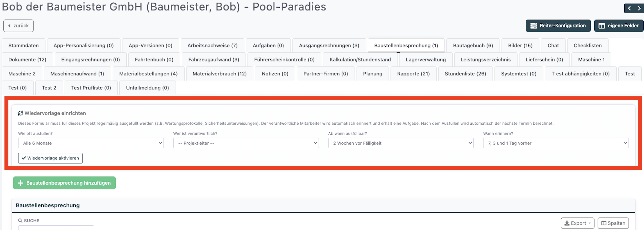Image resolution: width=644 pixels, height=230 pixels.
Task: Go back with the 'zurück' button
Action: pyautogui.click(x=19, y=26)
